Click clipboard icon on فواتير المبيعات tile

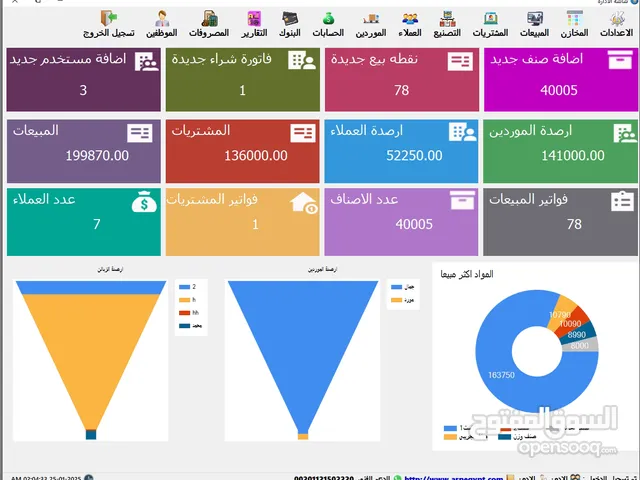coord(622,201)
